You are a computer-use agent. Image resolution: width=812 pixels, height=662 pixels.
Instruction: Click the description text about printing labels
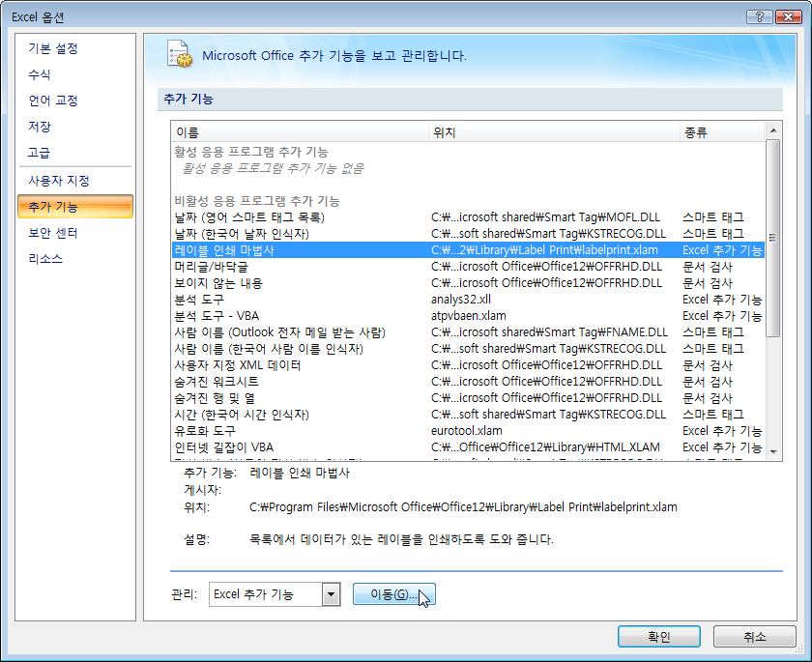(402, 539)
